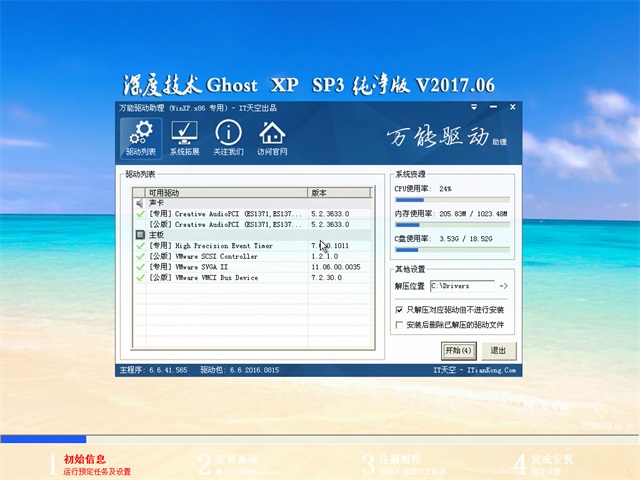Click the 退出 exit button
The width and height of the screenshot is (640, 480).
coord(498,351)
